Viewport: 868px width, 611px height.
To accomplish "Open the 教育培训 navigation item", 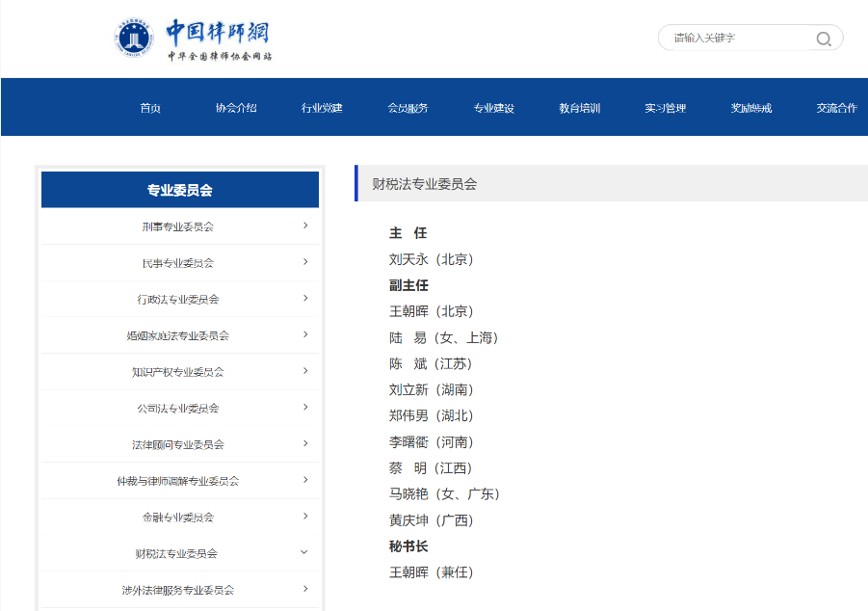I will [x=579, y=108].
